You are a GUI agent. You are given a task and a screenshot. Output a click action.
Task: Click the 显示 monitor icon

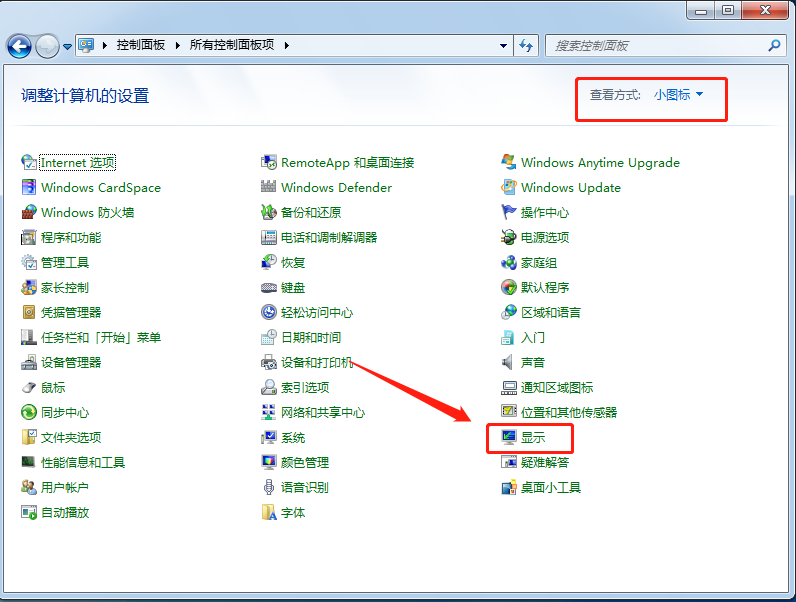509,438
